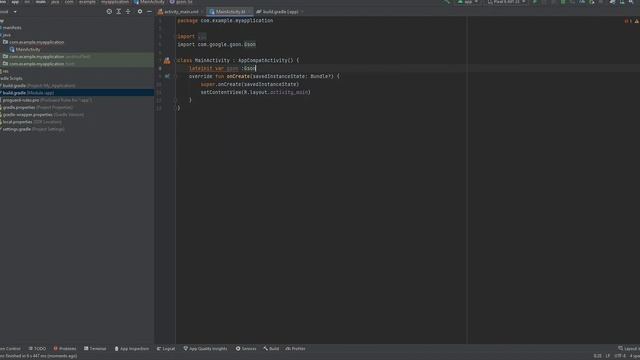Open the Layout Inspector tool window
Screen dimensions: 640x360
pos(629,349)
